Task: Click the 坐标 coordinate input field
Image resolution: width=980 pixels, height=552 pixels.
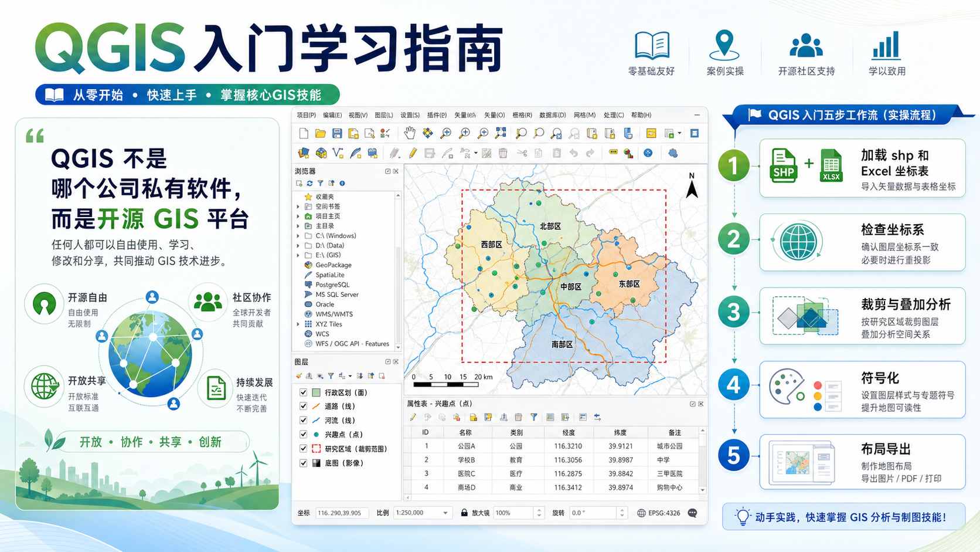Action: [342, 513]
